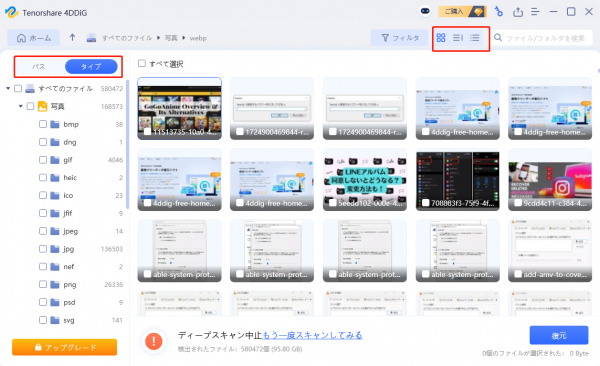Collapse the 写真 tree node
Image resolution: width=600 pixels, height=366 pixels.
[x=21, y=106]
